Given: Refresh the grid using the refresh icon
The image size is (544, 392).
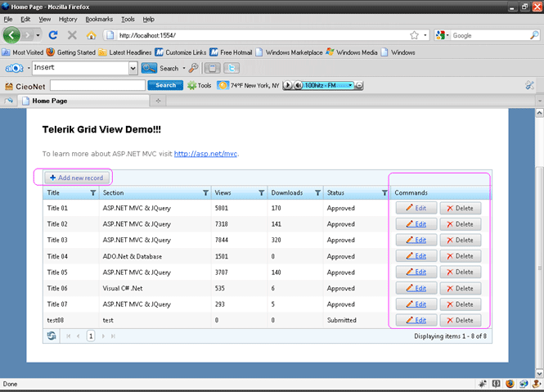Looking at the screenshot, I should pos(52,336).
